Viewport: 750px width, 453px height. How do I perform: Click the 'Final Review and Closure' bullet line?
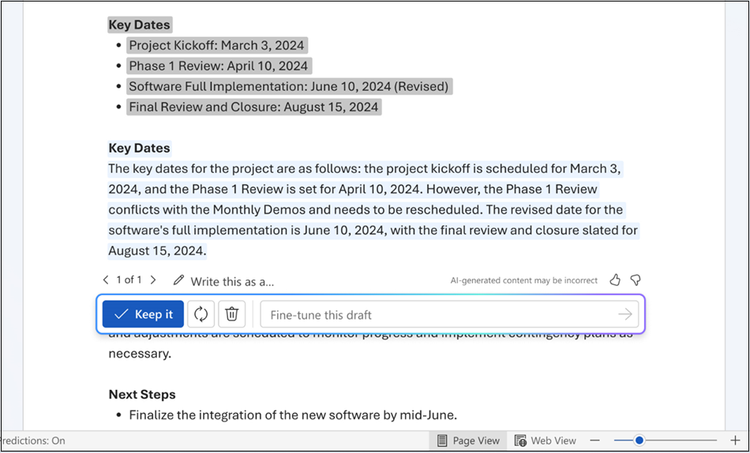tap(254, 107)
